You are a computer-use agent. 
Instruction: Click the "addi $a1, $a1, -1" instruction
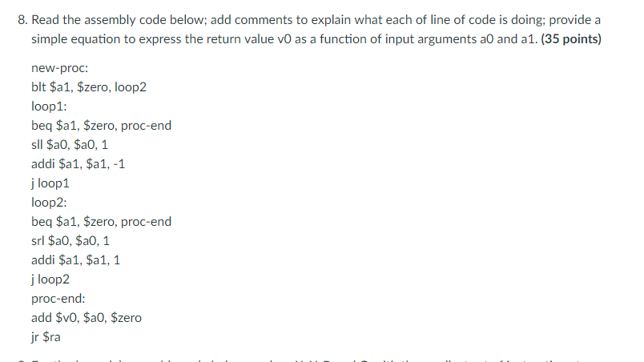coord(77,164)
